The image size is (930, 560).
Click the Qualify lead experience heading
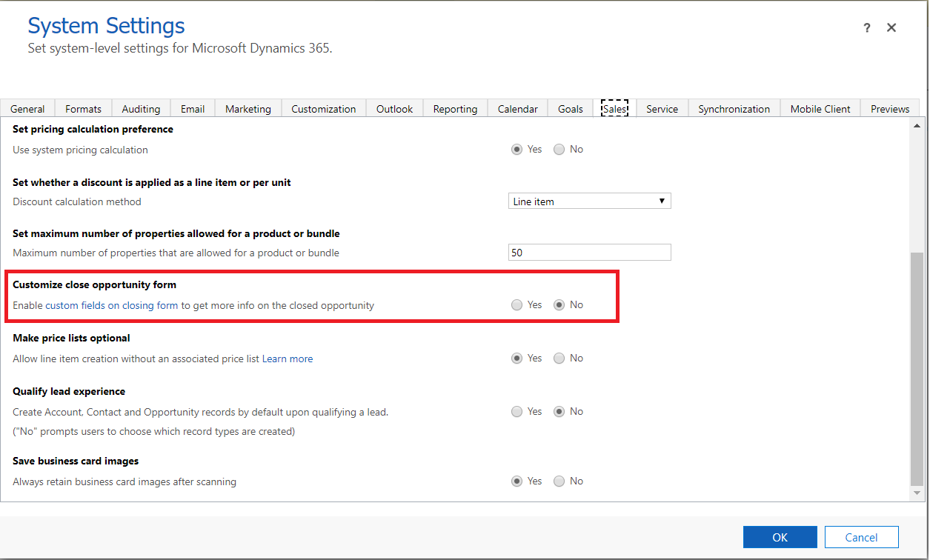coord(69,391)
